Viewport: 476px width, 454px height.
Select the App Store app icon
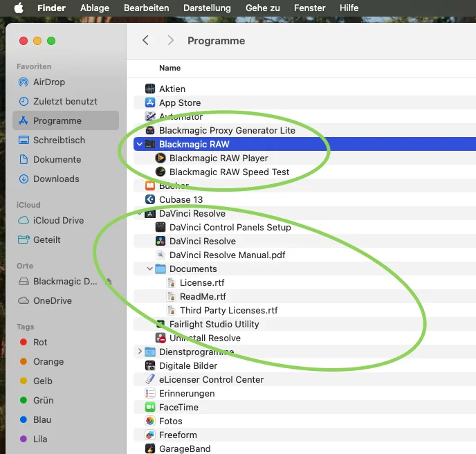[x=150, y=102]
